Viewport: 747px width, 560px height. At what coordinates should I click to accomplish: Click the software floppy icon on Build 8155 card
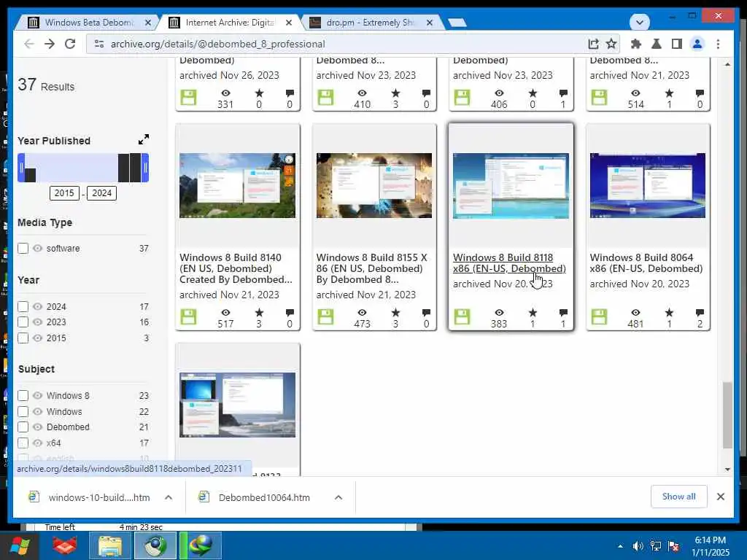pos(325,316)
